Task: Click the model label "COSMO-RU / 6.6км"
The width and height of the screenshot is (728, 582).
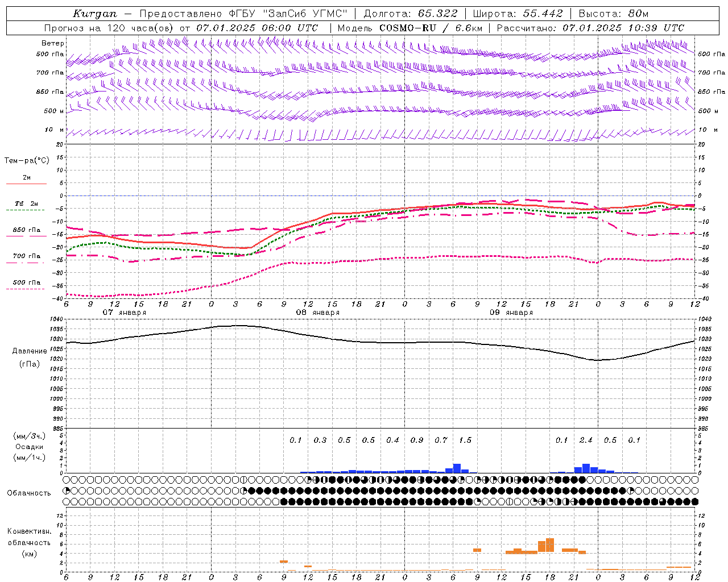Action: point(431,28)
